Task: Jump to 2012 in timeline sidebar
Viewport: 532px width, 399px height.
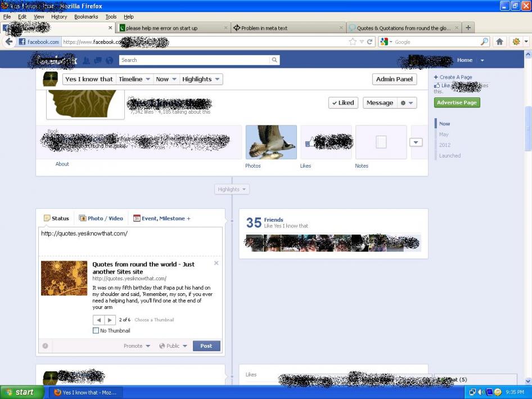Action: pos(445,145)
